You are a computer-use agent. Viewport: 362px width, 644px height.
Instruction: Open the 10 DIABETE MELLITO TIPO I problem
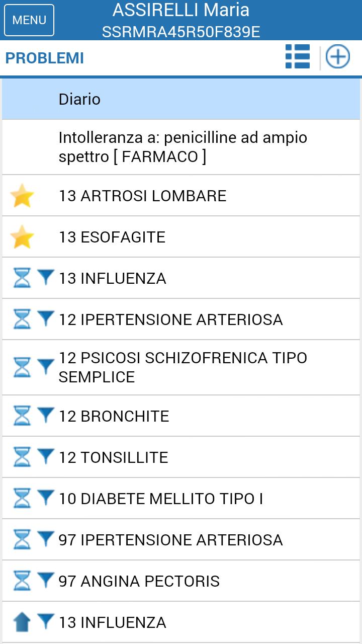coord(161,499)
